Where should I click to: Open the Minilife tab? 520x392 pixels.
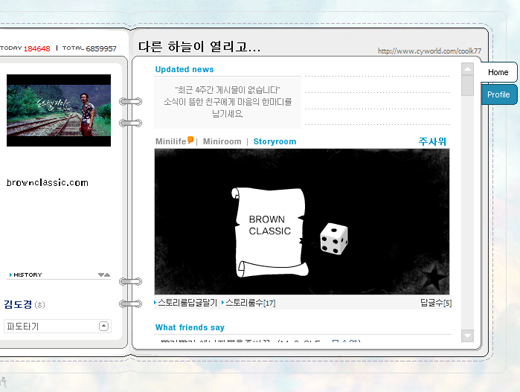(x=171, y=141)
